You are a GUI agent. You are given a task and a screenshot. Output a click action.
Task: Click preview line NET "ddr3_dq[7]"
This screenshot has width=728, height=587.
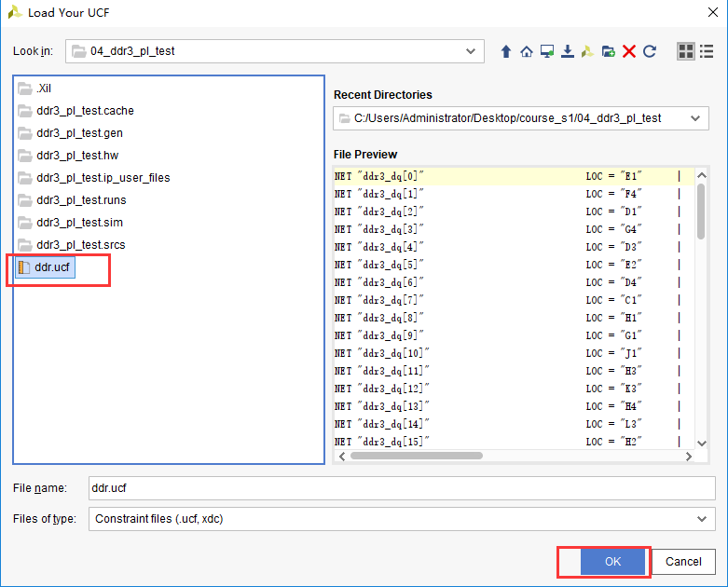(x=378, y=300)
